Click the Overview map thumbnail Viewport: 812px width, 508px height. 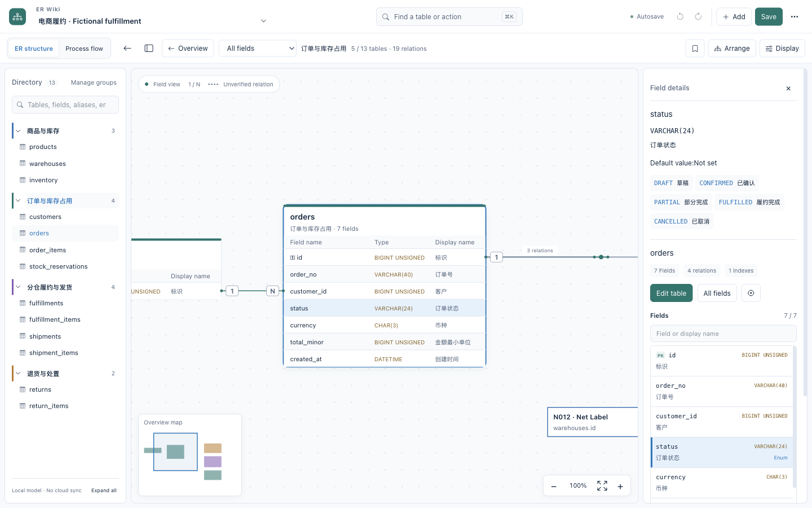pos(190,455)
